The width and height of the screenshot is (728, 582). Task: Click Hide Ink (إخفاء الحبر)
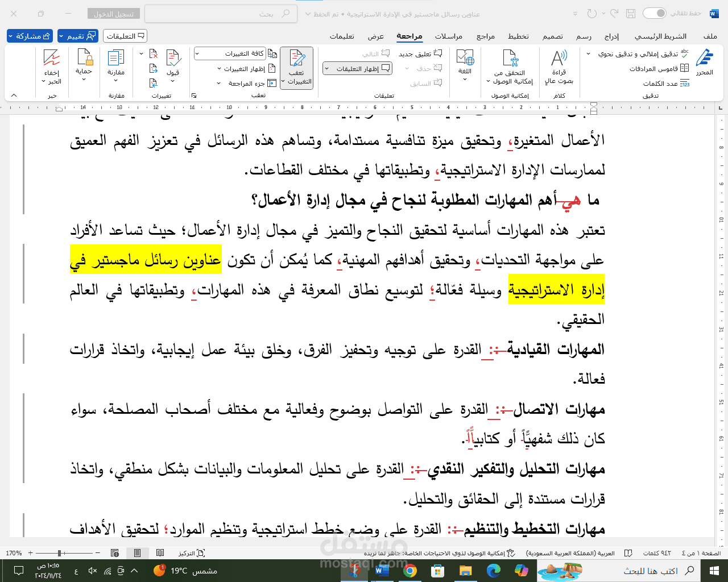click(x=52, y=66)
